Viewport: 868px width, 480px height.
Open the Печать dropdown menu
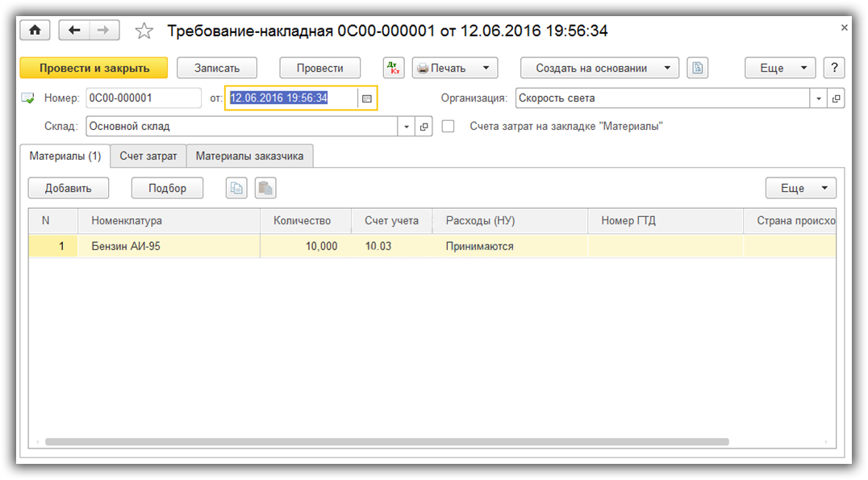[x=454, y=68]
